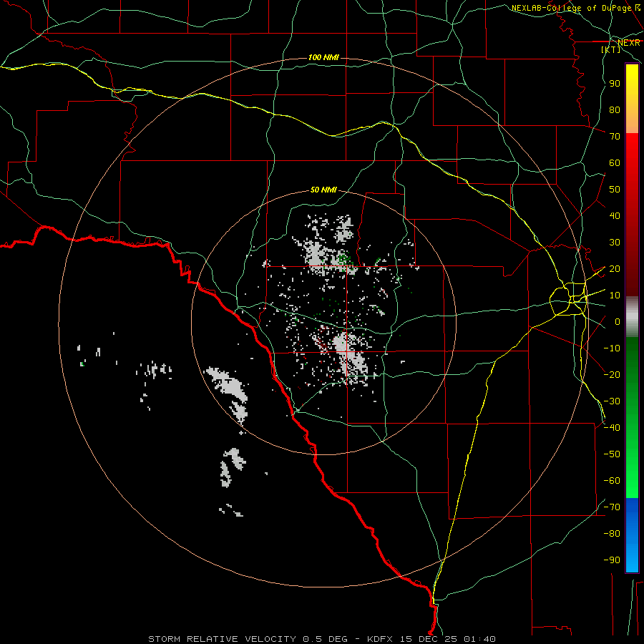Click the -30 value on velocity scale

tap(612, 401)
